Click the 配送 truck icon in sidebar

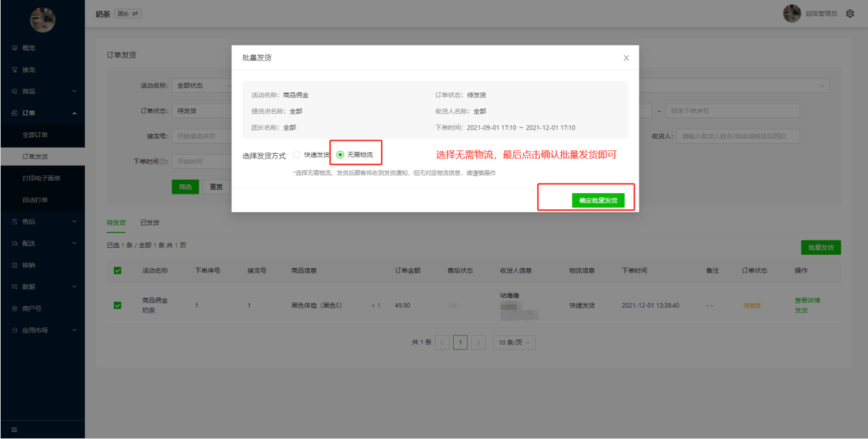point(15,243)
